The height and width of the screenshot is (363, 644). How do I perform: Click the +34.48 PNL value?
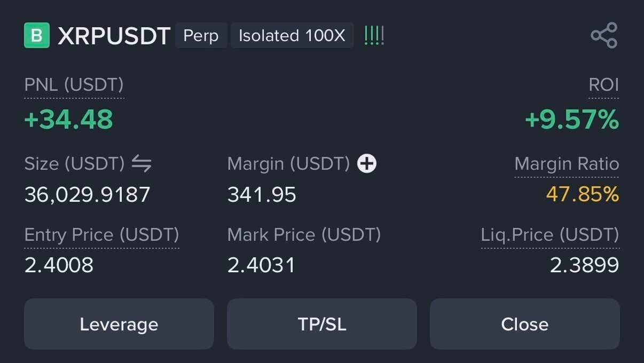click(x=69, y=119)
